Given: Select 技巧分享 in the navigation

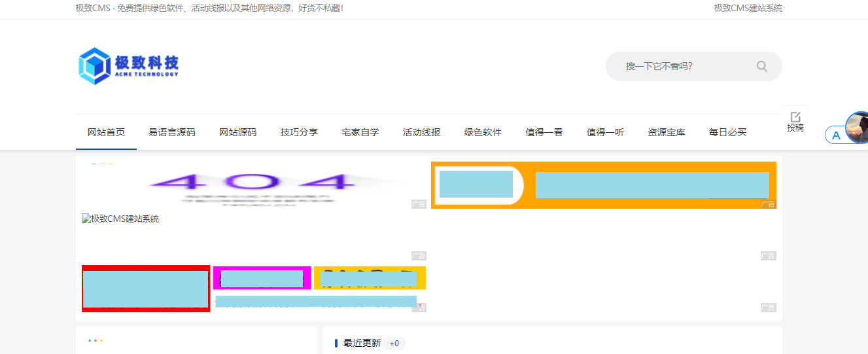Looking at the screenshot, I should tap(299, 132).
